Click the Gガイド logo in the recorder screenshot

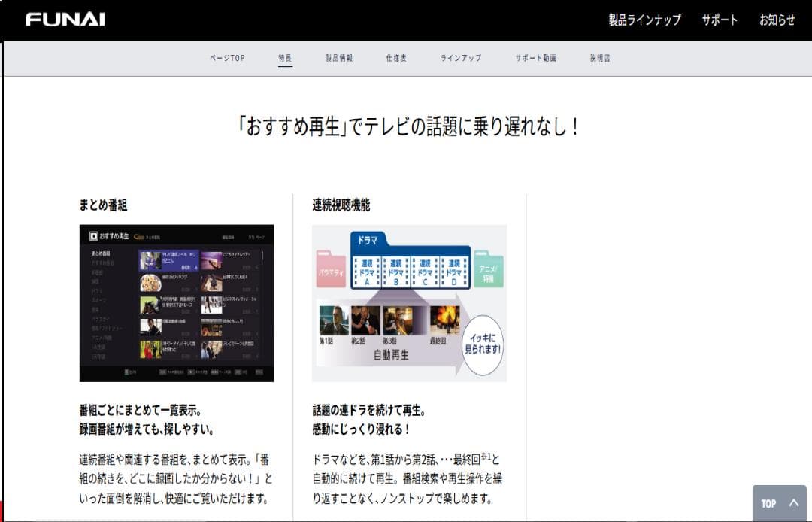(x=139, y=237)
